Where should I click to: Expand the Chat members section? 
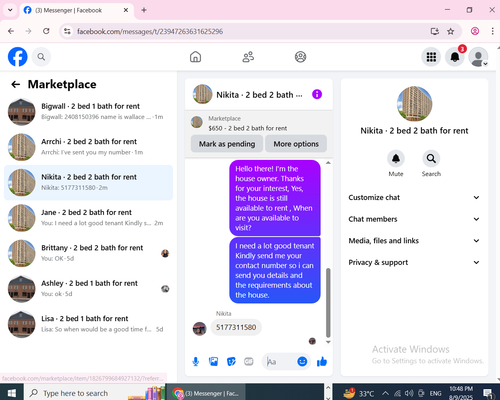[x=414, y=219]
